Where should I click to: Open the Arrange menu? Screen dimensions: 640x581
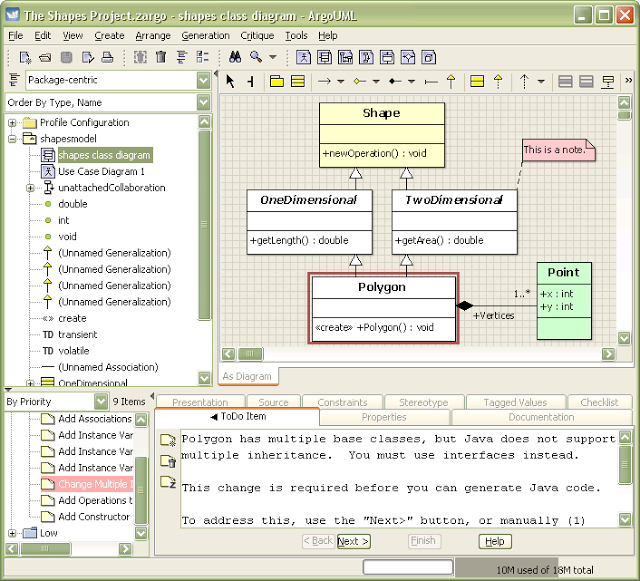point(153,36)
